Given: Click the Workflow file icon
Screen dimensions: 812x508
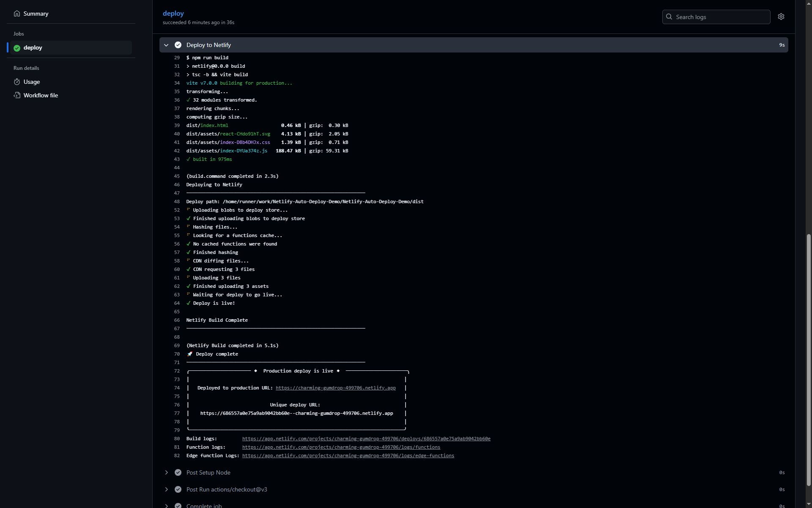Looking at the screenshot, I should coord(17,95).
